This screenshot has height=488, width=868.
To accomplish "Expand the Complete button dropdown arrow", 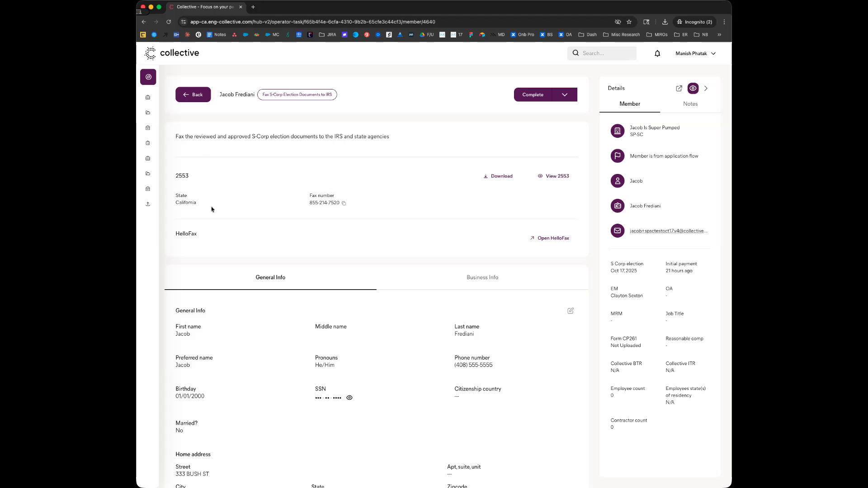I will coord(565,95).
